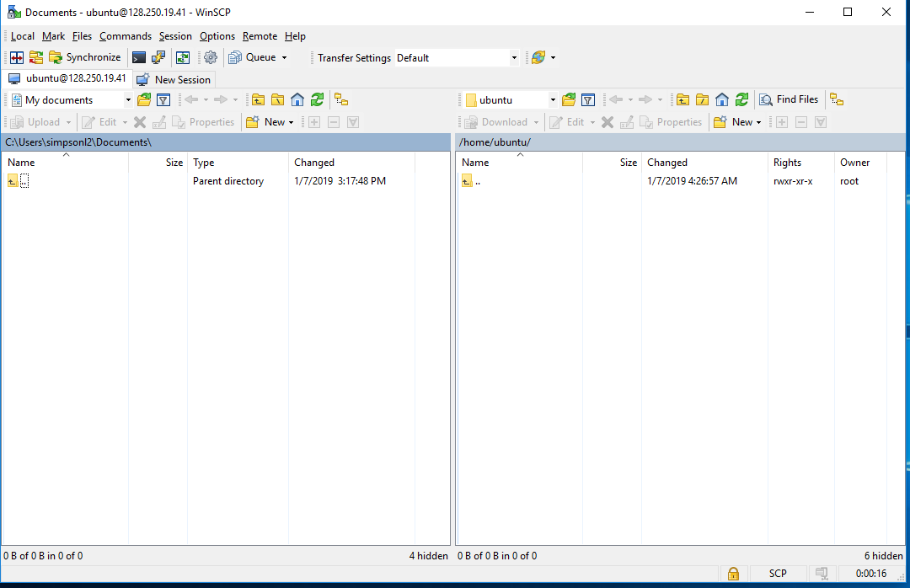The width and height of the screenshot is (910, 588).
Task: Click the Preferences gear icon
Action: (211, 57)
